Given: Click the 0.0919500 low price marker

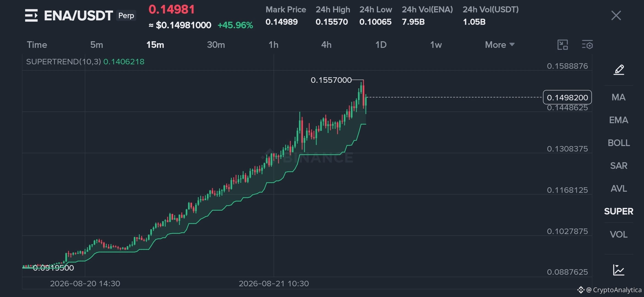Looking at the screenshot, I should tap(53, 268).
